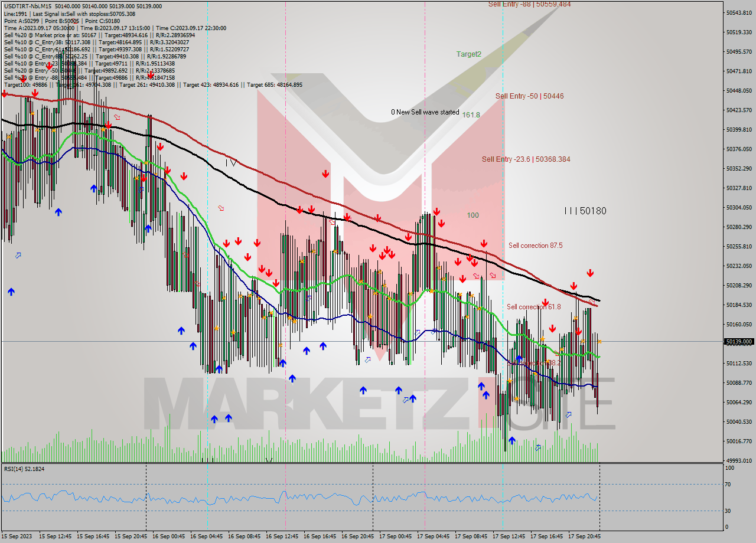The height and width of the screenshot is (543, 756).
Task: Select the green 'Target2' label
Action: 468,54
